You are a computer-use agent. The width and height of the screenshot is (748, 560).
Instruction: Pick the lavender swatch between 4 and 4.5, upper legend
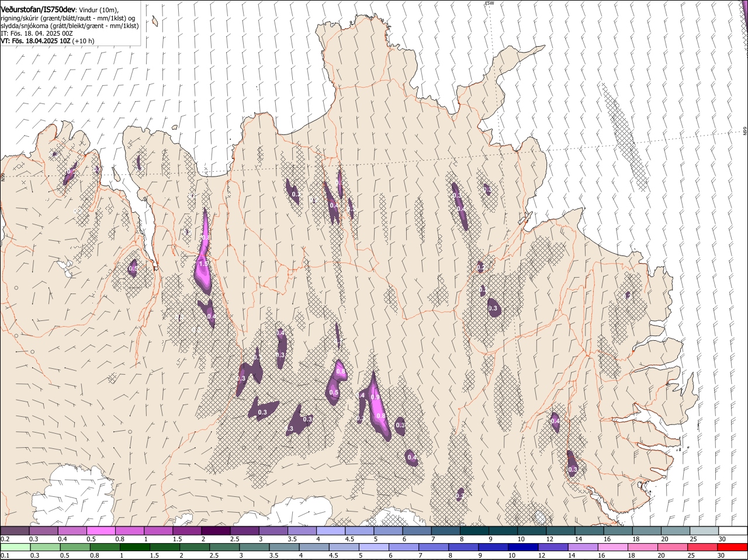point(331,531)
